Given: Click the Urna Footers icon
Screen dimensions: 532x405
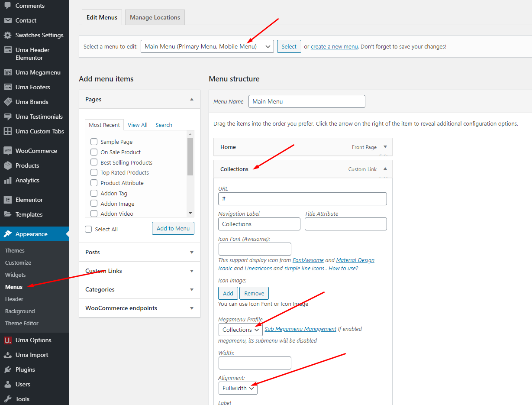Looking at the screenshot, I should pyautogui.click(x=8, y=87).
